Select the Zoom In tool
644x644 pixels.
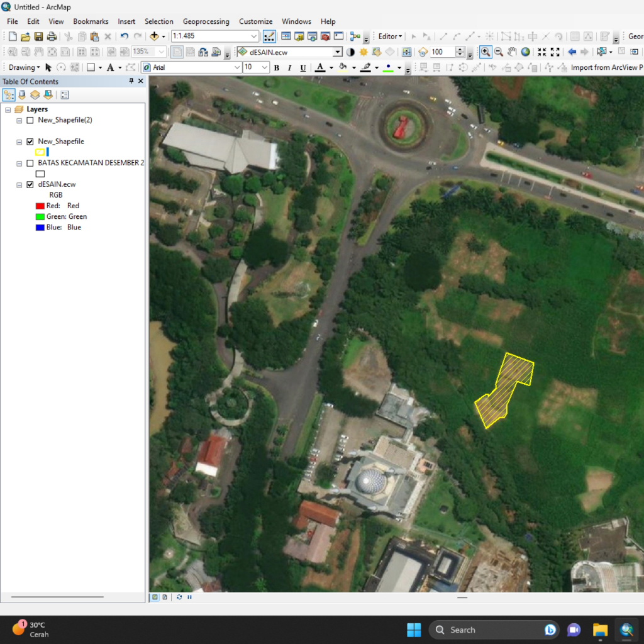(486, 52)
